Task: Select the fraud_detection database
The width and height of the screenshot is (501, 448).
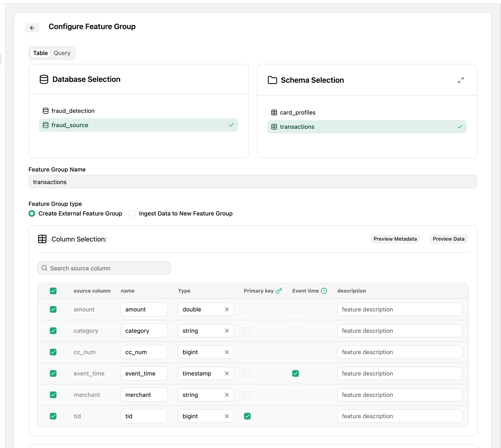Action: (139, 111)
